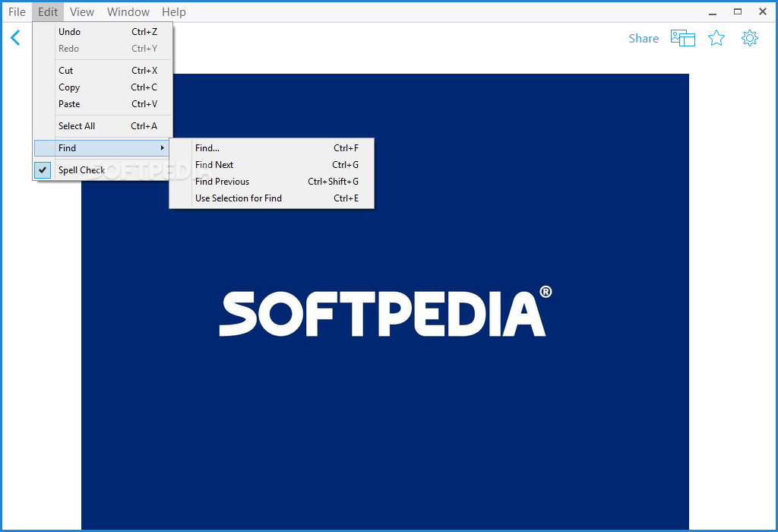
Task: Select Paste in the Edit menu
Action: click(103, 104)
